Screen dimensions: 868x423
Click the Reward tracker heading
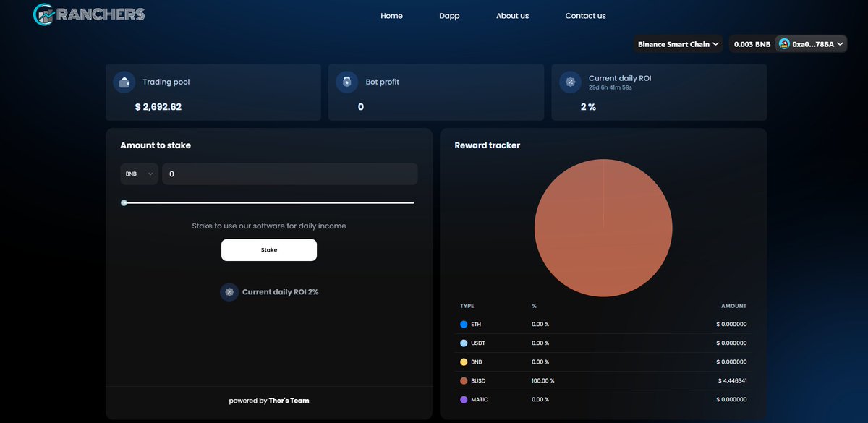pyautogui.click(x=488, y=145)
